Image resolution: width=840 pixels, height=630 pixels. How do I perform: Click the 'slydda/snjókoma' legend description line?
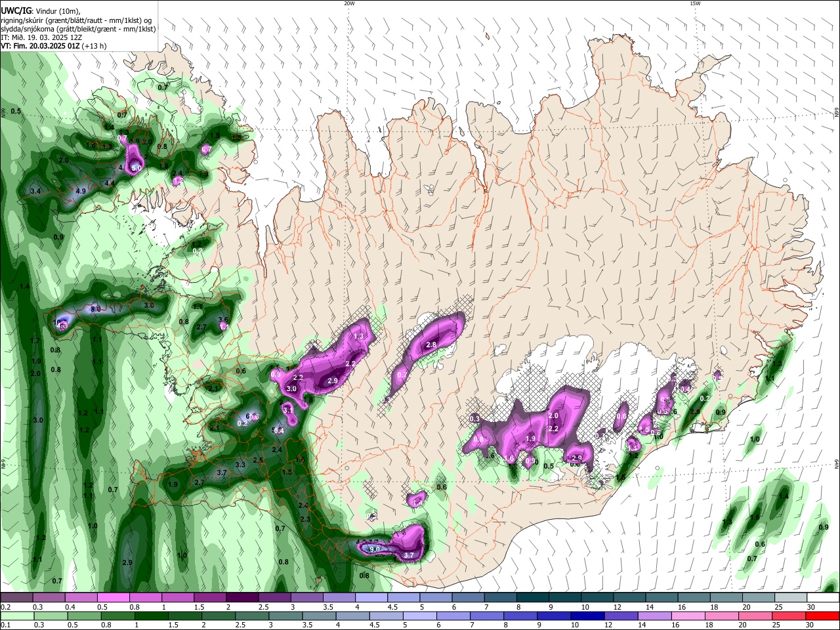(78, 28)
